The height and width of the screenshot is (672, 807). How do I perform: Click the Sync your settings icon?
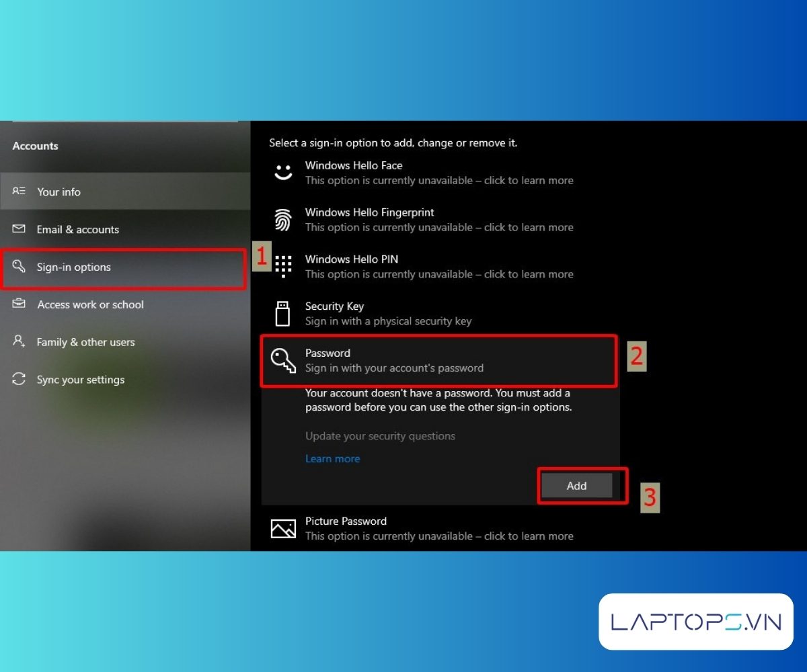click(19, 380)
